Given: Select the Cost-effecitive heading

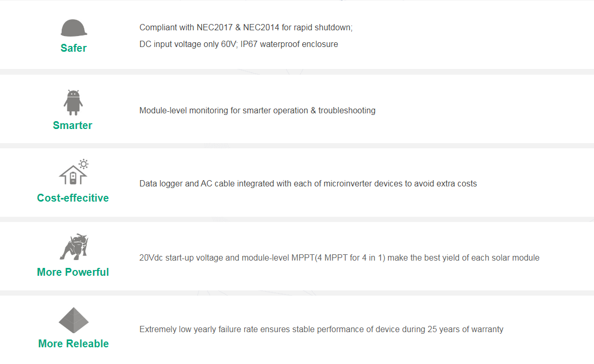Looking at the screenshot, I should (x=73, y=198).
